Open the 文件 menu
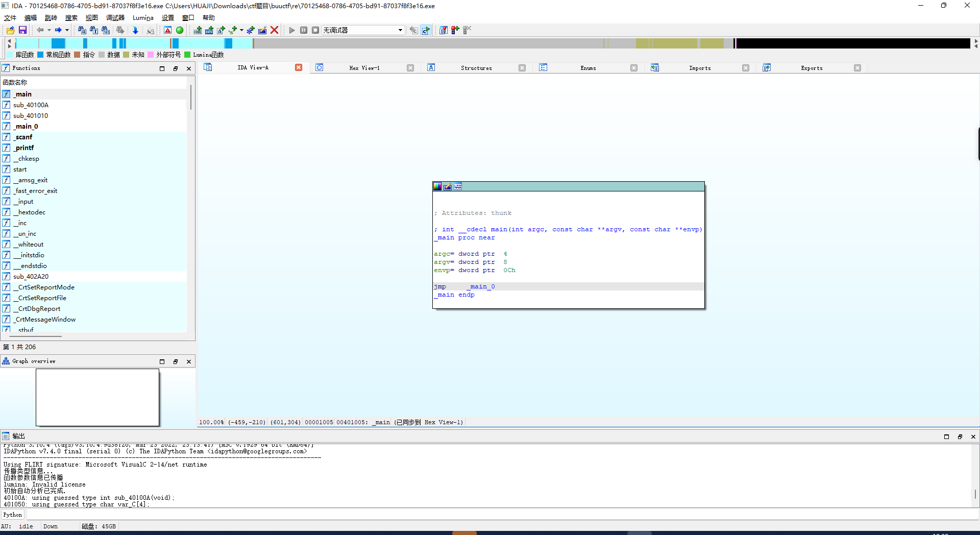 point(10,17)
